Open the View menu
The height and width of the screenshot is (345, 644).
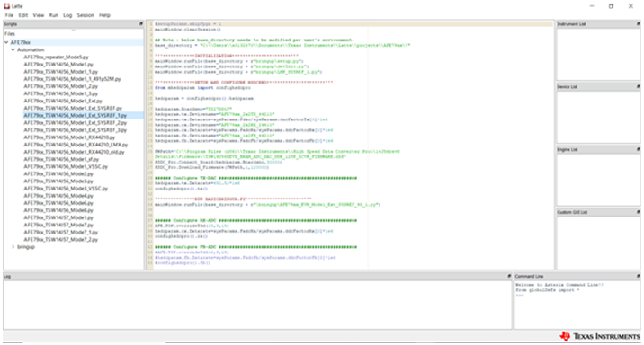click(x=38, y=15)
